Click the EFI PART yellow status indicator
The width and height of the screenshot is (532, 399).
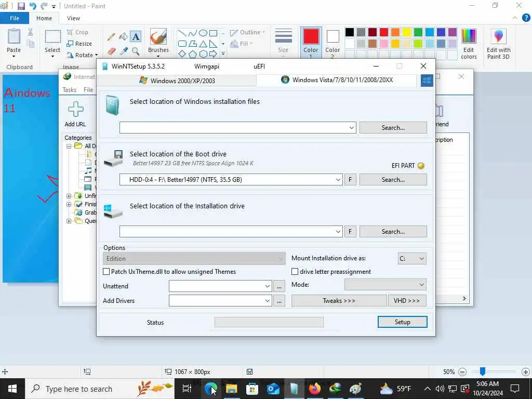421,166
